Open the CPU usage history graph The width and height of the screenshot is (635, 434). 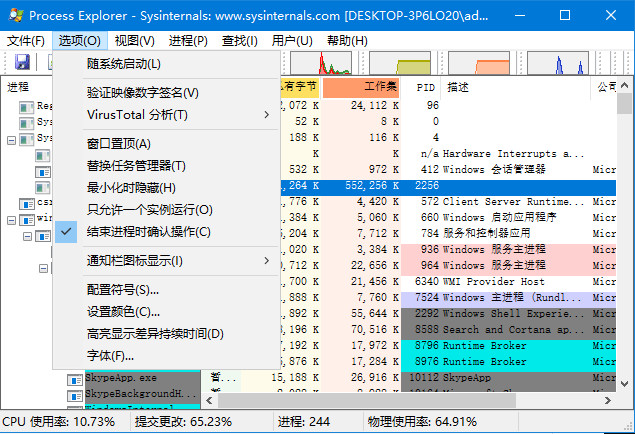click(x=321, y=63)
